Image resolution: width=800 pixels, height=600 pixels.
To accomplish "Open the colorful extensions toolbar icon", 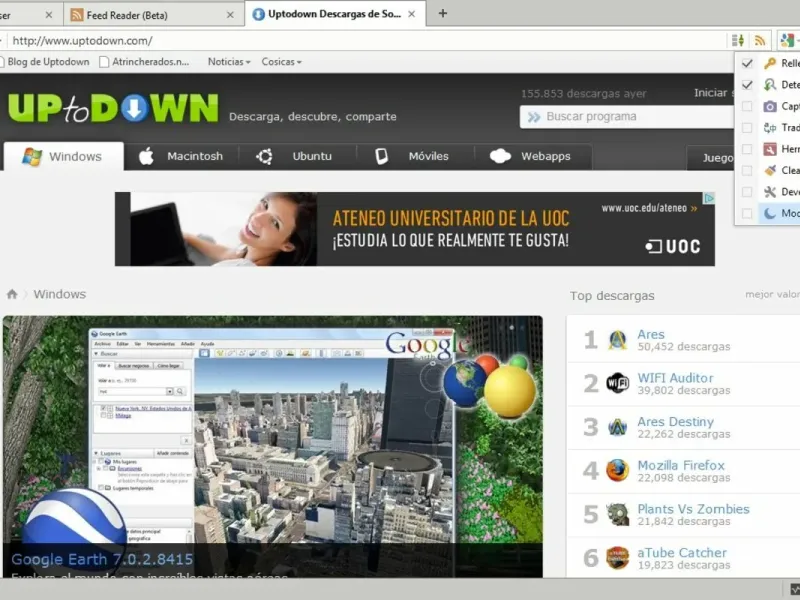I will click(787, 40).
